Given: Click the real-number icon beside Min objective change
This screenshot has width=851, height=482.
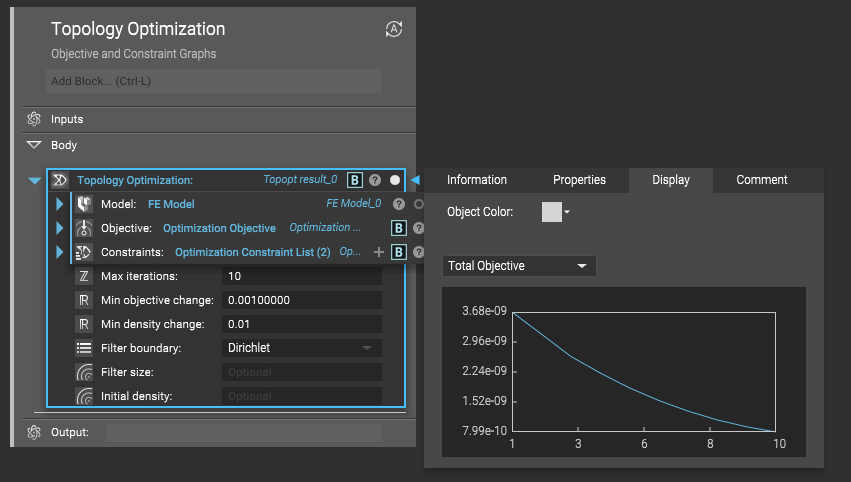Looking at the screenshot, I should [x=84, y=300].
